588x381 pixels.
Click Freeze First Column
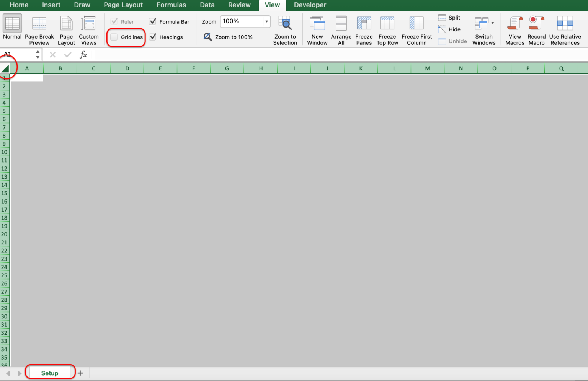tap(416, 29)
